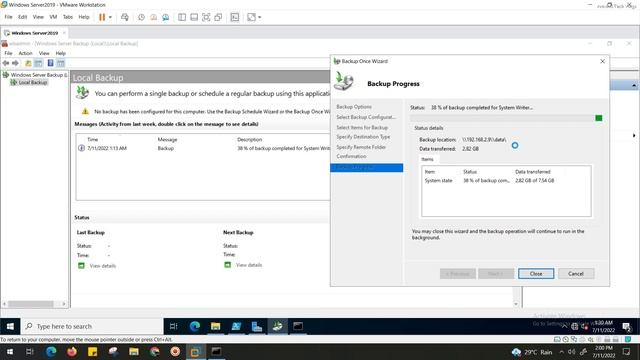The height and width of the screenshot is (360, 640).
Task: Open Sticky Notes from the host taskbar
Action: (93, 351)
